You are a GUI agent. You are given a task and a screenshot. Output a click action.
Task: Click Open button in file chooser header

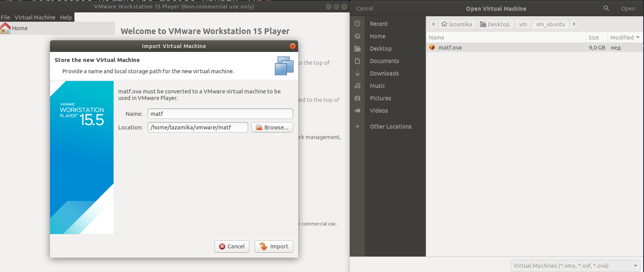pyautogui.click(x=628, y=8)
